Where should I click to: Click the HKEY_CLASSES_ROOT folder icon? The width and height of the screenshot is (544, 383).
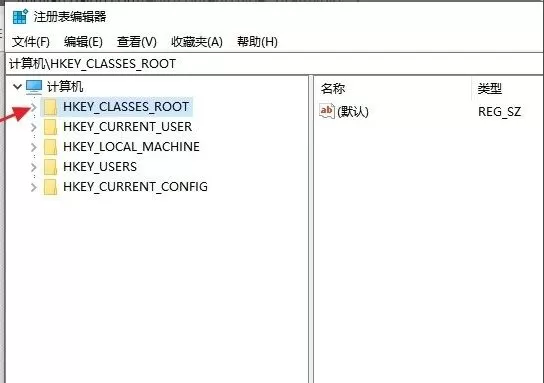(51, 107)
